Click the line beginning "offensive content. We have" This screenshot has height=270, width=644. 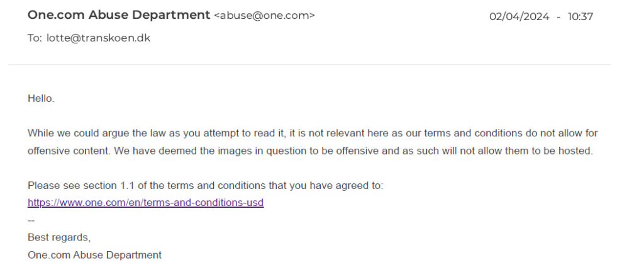(x=311, y=151)
